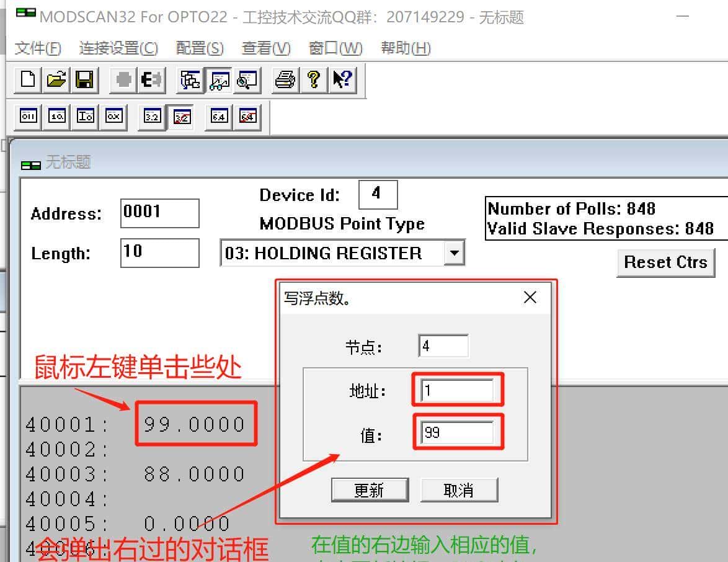The image size is (728, 562).
Task: Enable swapped 32-bit floating point display
Action: coord(181,116)
